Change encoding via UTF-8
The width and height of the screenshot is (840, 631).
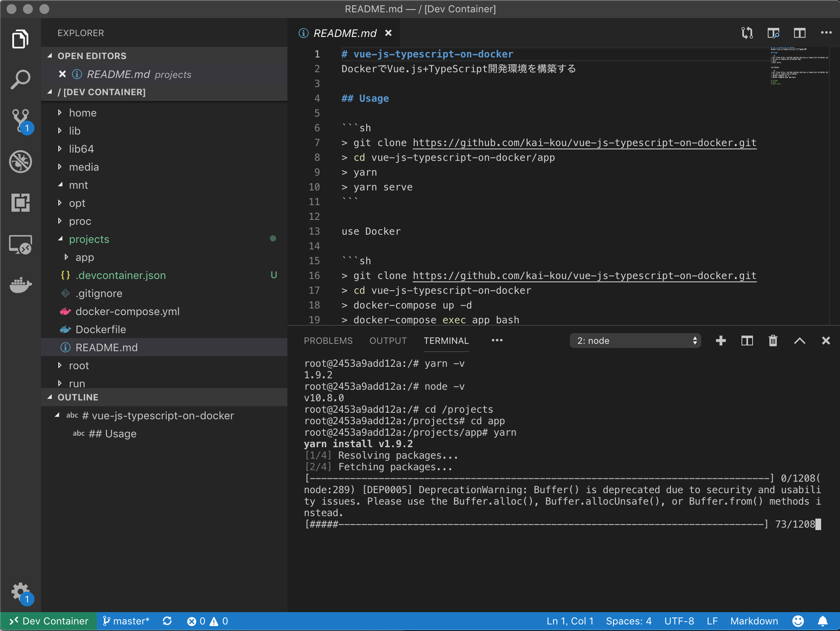pyautogui.click(x=679, y=621)
